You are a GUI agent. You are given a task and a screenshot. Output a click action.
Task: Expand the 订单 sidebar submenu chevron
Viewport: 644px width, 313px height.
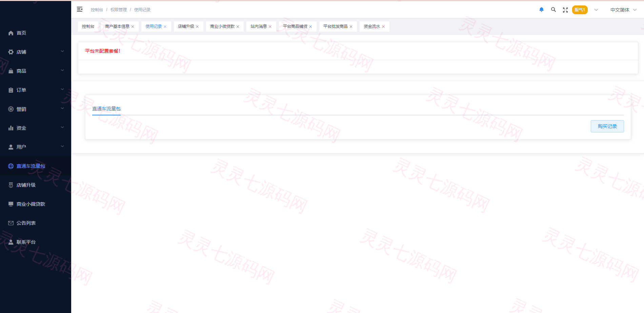pyautogui.click(x=62, y=89)
